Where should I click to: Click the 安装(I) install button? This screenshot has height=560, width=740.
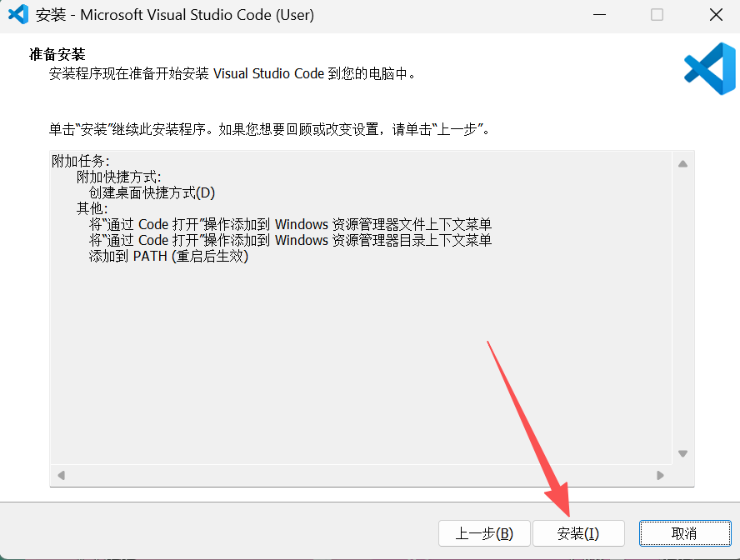578,533
